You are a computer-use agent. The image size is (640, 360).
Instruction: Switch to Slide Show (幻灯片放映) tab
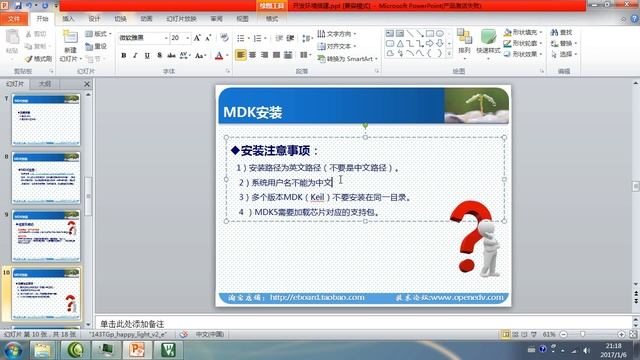181,19
